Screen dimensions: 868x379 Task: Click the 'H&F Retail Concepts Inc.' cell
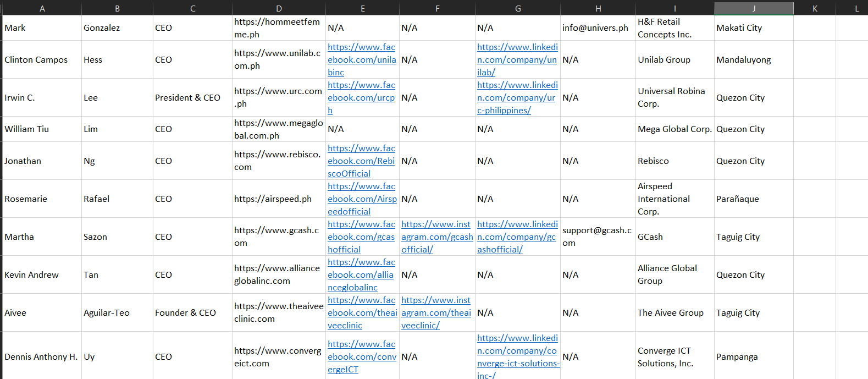click(675, 28)
